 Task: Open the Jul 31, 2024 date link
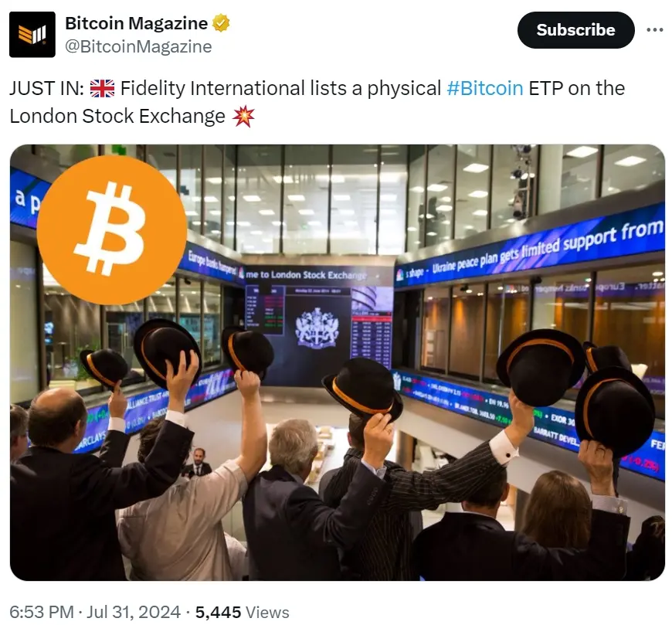tap(134, 612)
